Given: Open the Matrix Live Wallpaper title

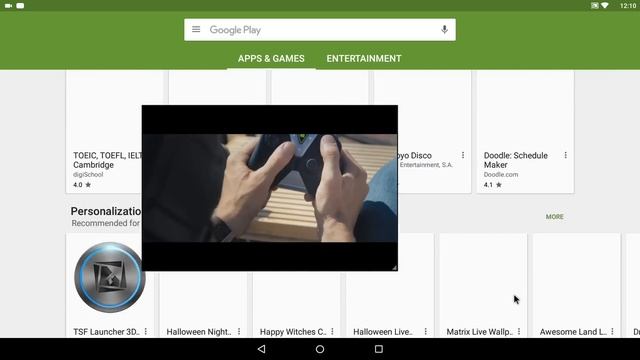Looking at the screenshot, I should 480,332.
